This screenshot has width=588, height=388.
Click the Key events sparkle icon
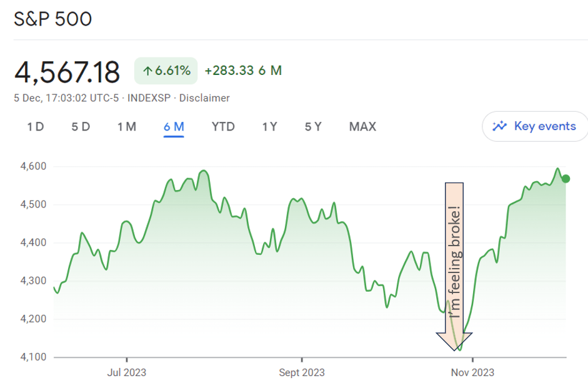click(x=499, y=126)
